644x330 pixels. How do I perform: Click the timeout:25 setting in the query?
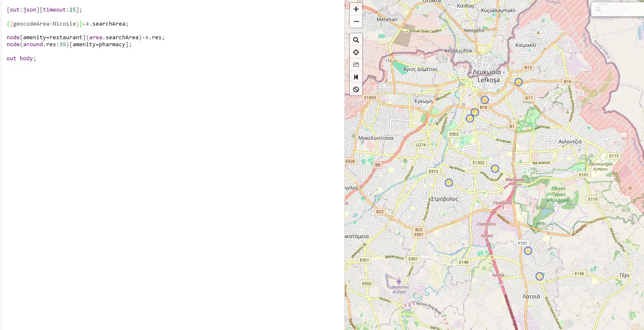click(x=60, y=9)
